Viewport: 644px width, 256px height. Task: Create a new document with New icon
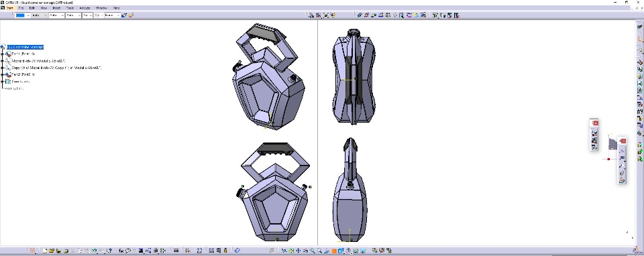(x=45, y=250)
